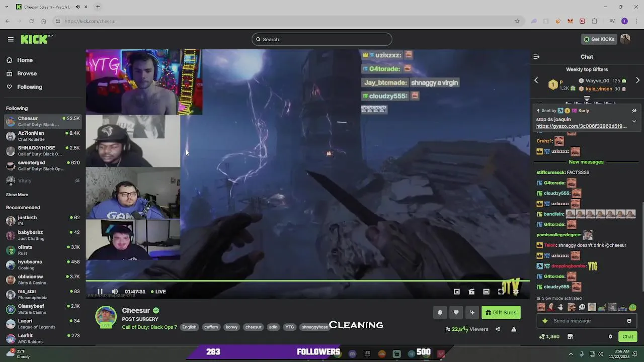Screen dimensions: 644x362
Task: Click the heart follow button
Action: [x=456, y=312]
